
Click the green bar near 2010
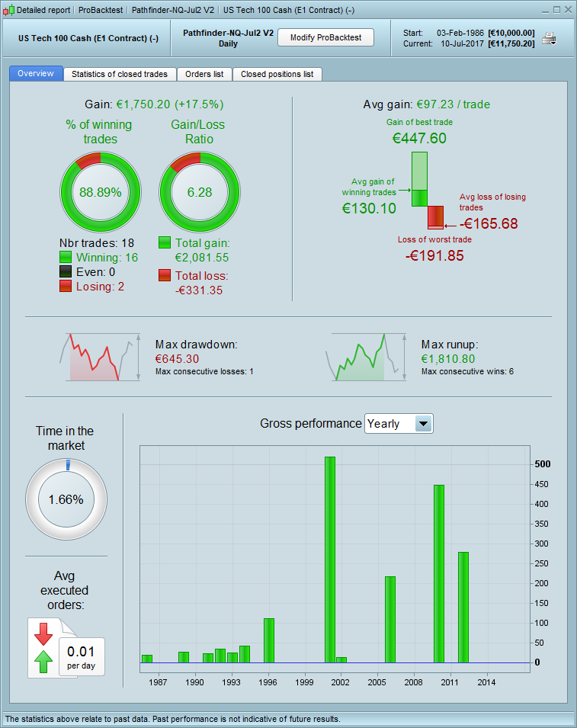(x=439, y=574)
